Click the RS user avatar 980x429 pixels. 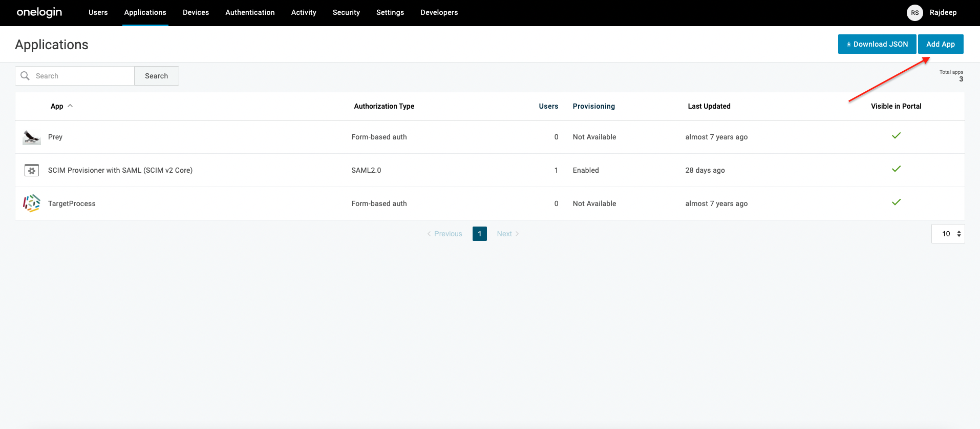914,13
